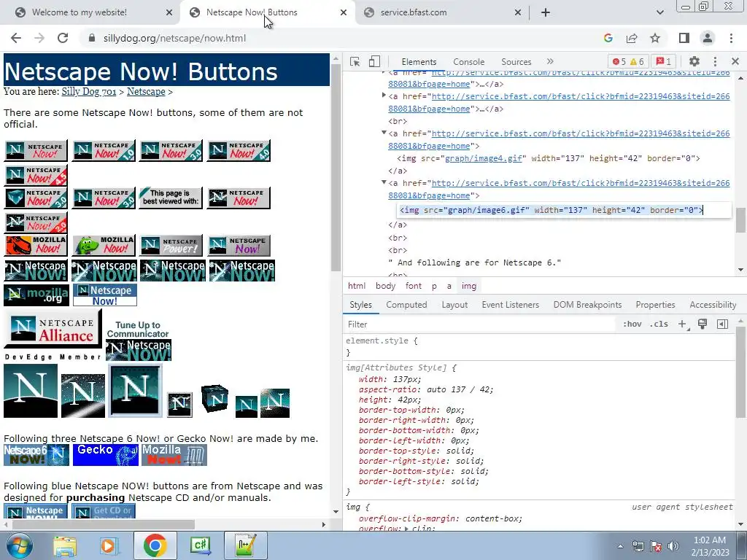Reload the current page
747x560 pixels.
point(63,38)
